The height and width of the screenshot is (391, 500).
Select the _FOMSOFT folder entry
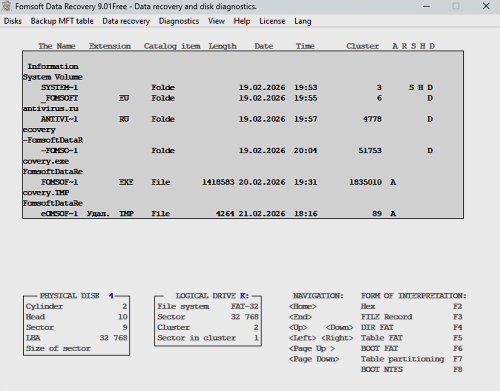243,98
